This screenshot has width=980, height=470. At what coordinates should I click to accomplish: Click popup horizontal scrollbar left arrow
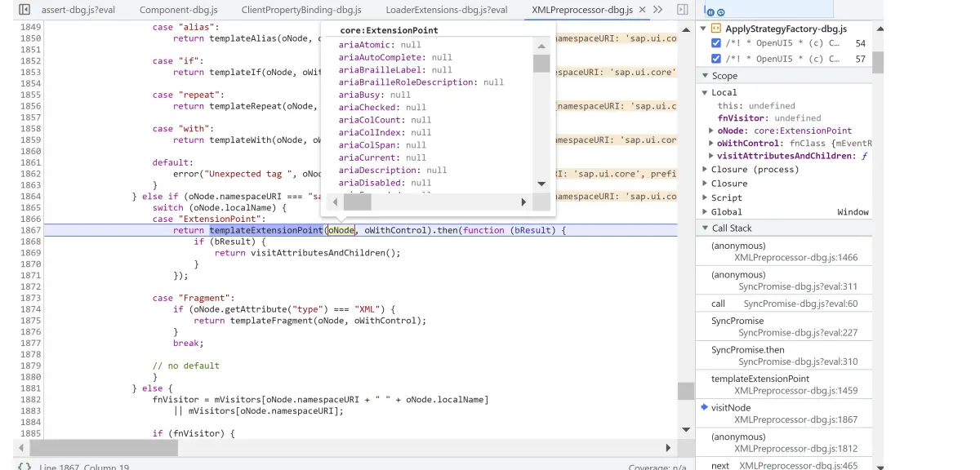[x=335, y=202]
